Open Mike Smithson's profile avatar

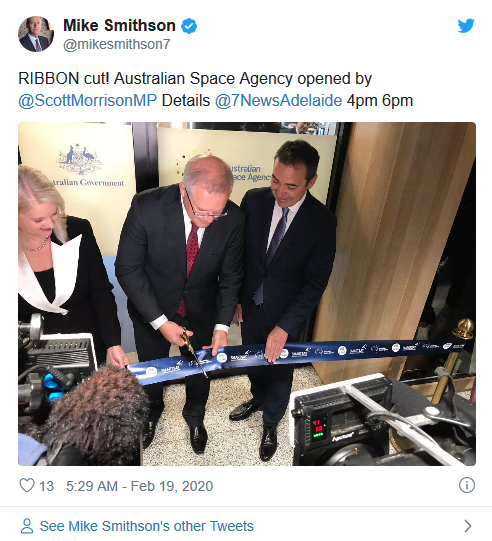click(36, 34)
